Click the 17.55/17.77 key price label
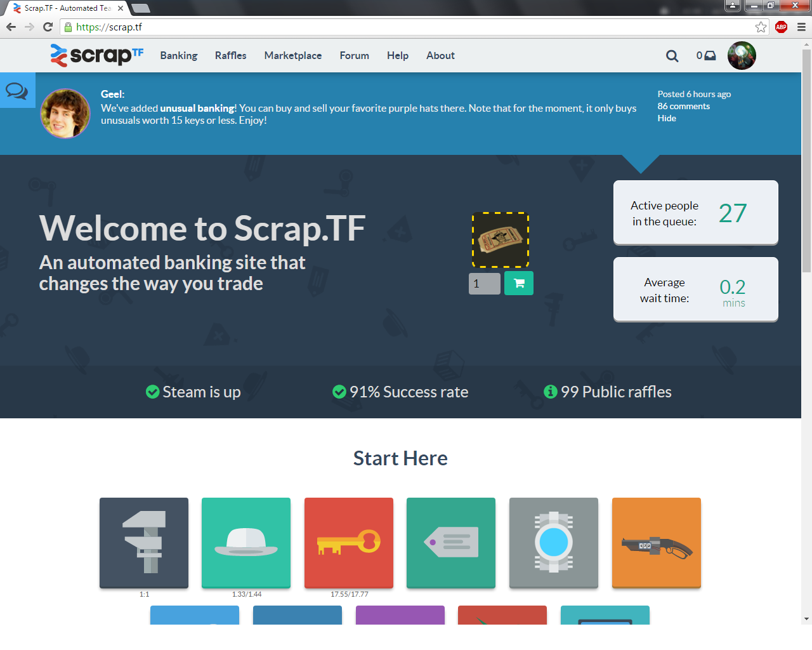812x650 pixels. 350,594
